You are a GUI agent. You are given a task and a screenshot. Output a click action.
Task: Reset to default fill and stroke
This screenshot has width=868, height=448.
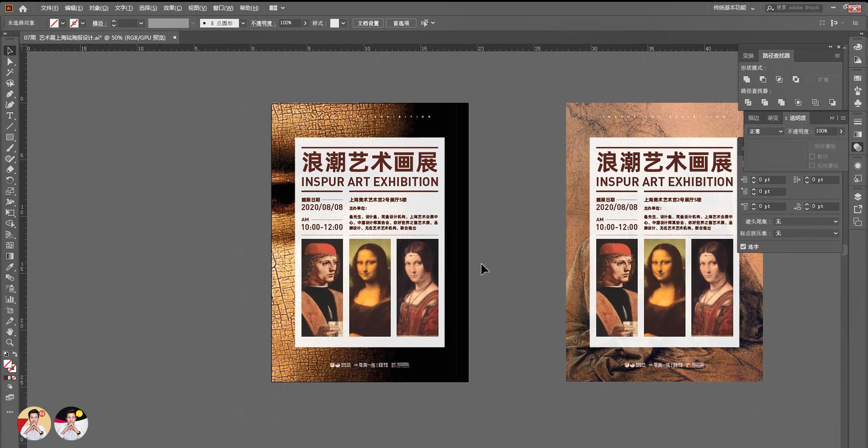[6, 354]
